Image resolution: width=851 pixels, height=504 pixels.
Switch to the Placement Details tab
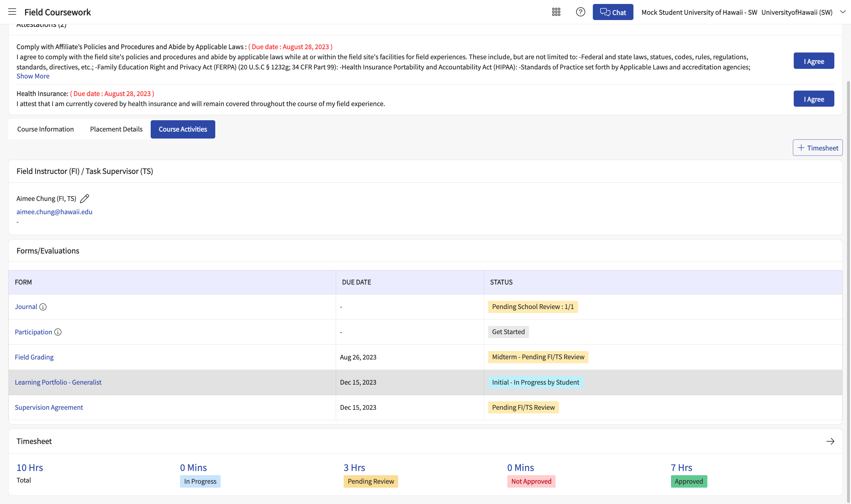pos(116,129)
